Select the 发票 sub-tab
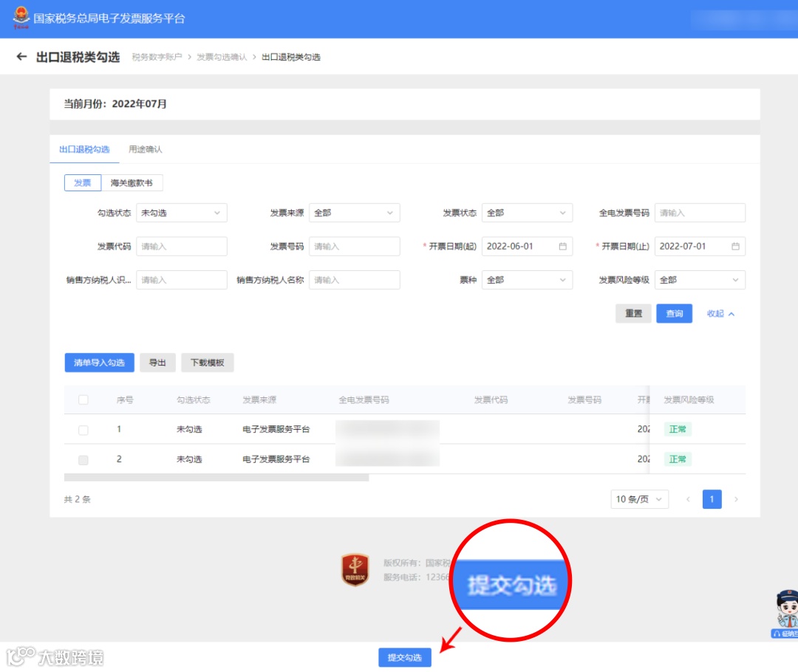Screen dimensions: 798x672 83,182
